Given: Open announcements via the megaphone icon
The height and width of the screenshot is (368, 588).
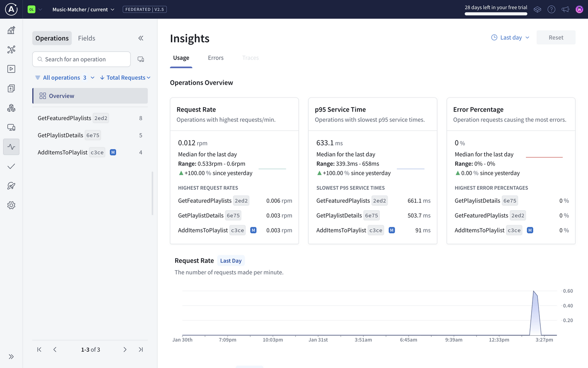Looking at the screenshot, I should (x=565, y=9).
